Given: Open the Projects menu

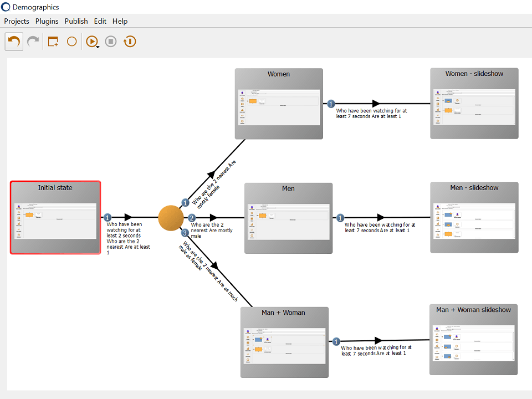Looking at the screenshot, I should coord(17,21).
